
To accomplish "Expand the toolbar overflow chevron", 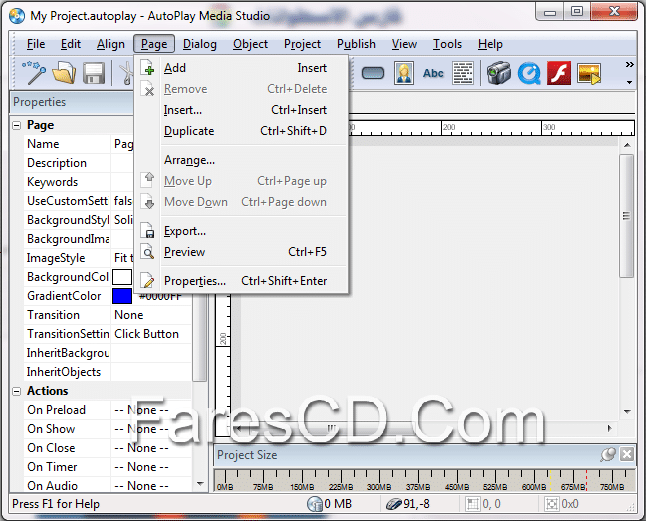I will pyautogui.click(x=630, y=65).
